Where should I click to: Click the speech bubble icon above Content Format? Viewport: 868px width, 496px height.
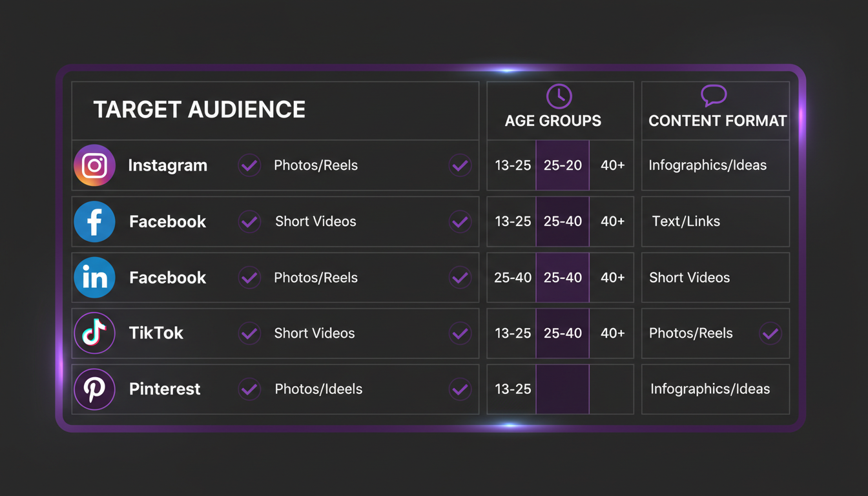[x=714, y=96]
